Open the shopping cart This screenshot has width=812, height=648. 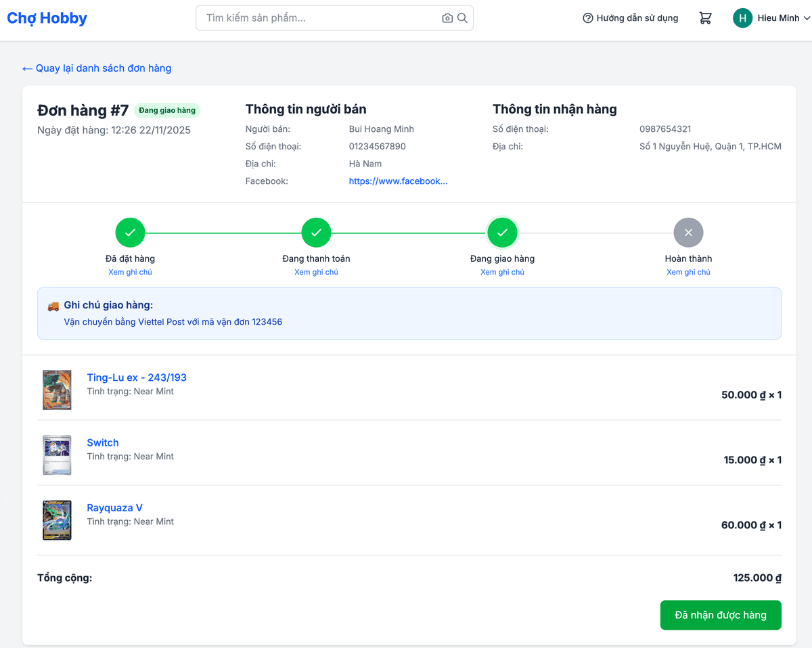(x=705, y=18)
